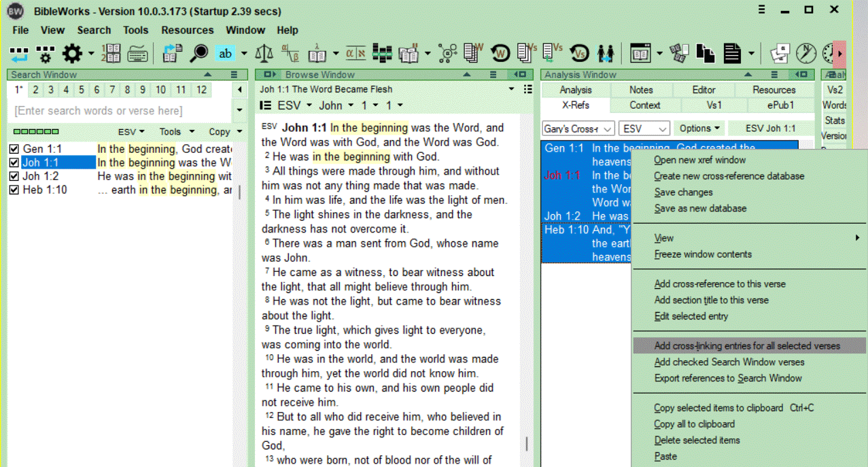Click the two people with arrow icon
868x467 pixels.
pos(606,53)
